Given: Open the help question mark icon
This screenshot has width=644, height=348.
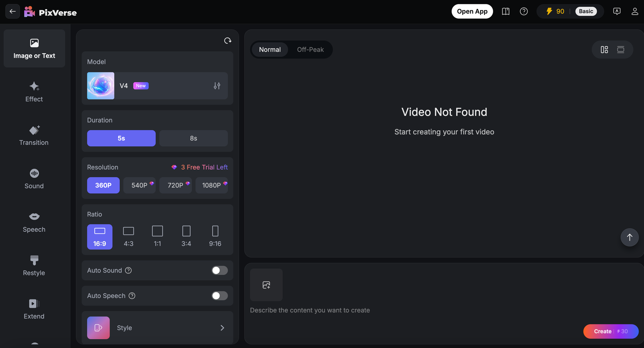Looking at the screenshot, I should coord(524,12).
